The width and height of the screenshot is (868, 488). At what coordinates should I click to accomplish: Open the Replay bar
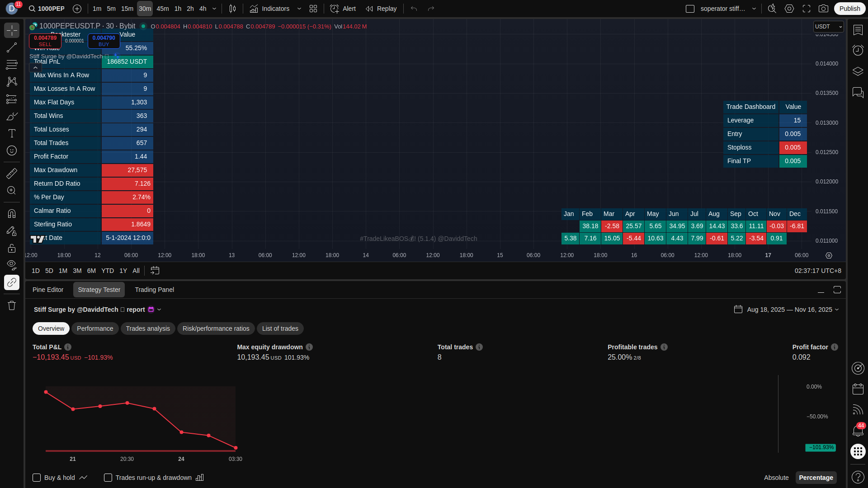[381, 9]
